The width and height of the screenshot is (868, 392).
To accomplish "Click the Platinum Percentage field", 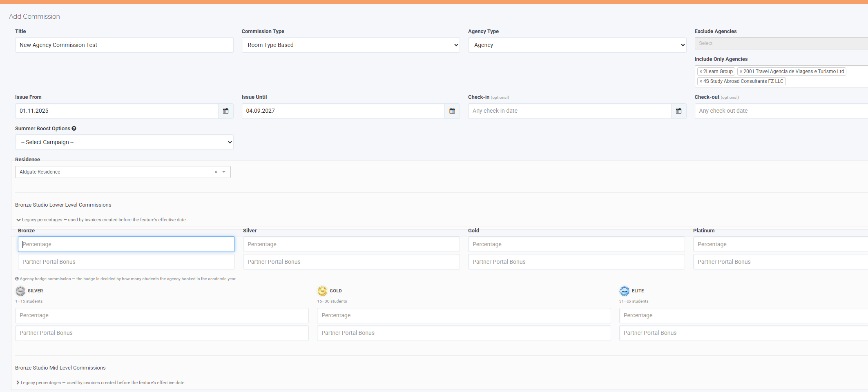I will point(781,244).
